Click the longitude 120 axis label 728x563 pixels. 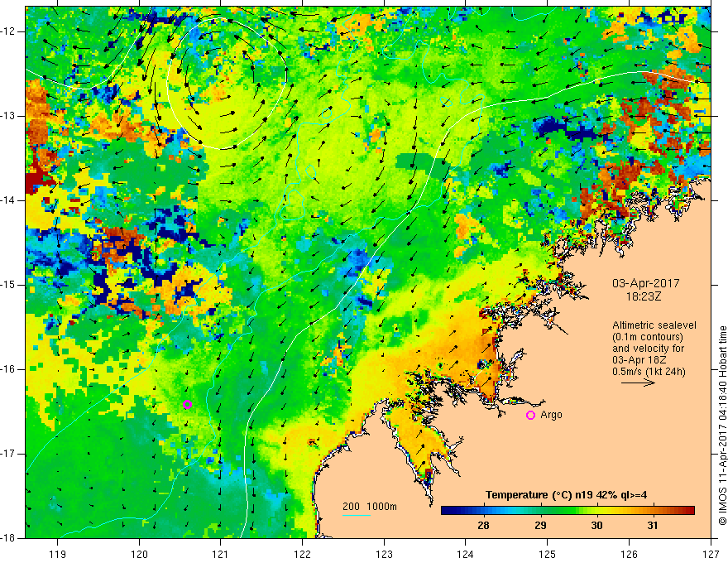[x=139, y=554]
